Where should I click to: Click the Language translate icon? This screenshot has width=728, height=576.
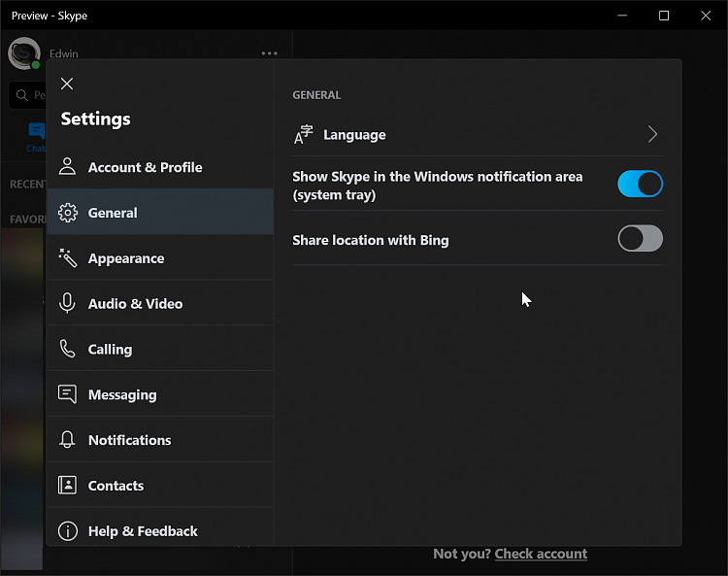coord(304,135)
